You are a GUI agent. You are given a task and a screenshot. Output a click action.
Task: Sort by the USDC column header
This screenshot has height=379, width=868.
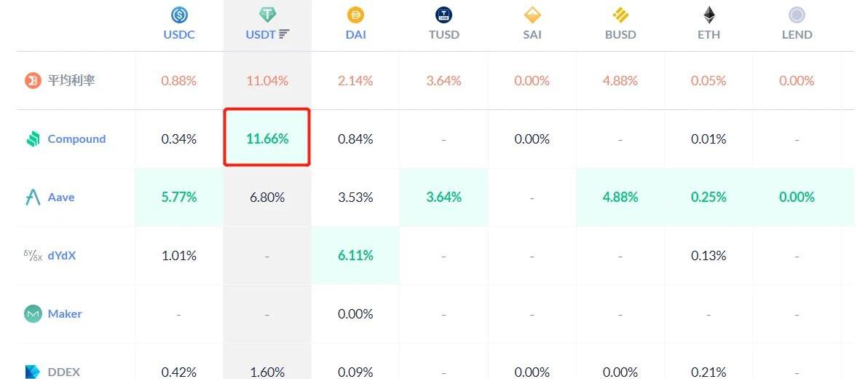(179, 34)
